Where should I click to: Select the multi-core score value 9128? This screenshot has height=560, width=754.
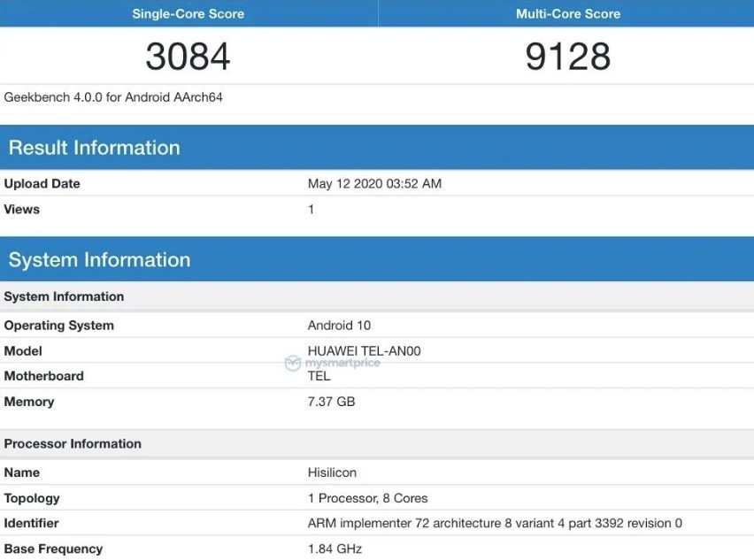point(568,57)
